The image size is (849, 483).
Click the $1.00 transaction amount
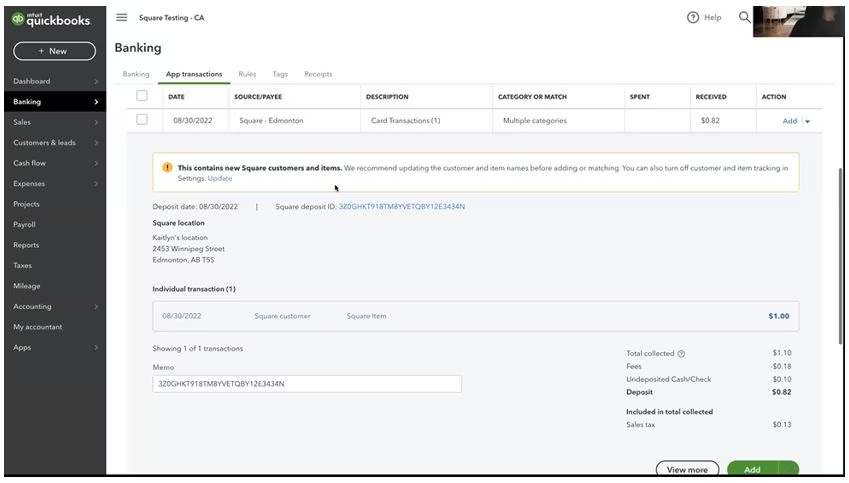pyautogui.click(x=779, y=316)
